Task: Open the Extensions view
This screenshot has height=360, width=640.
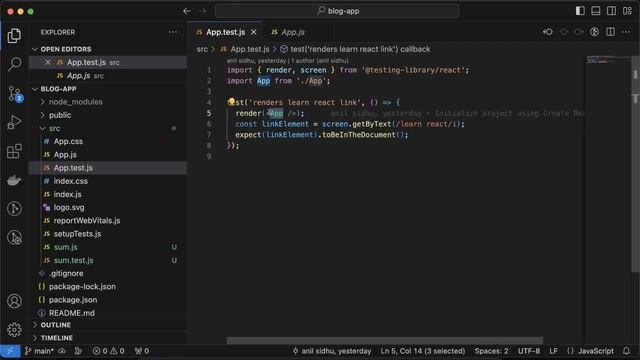Action: pos(14,151)
